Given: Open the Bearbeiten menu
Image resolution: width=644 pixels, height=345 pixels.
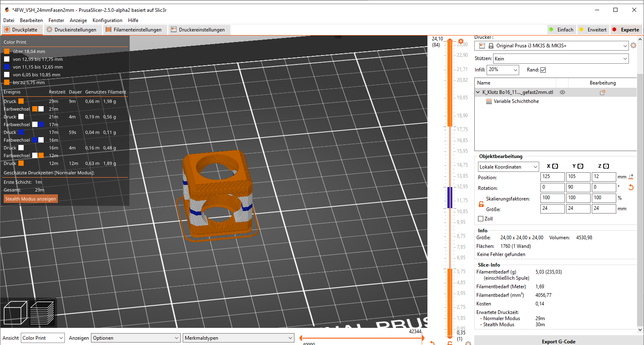Looking at the screenshot, I should tap(31, 20).
